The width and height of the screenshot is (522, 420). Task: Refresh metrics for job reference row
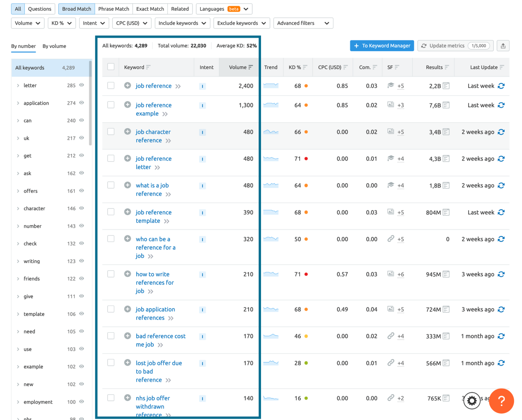coord(501,86)
